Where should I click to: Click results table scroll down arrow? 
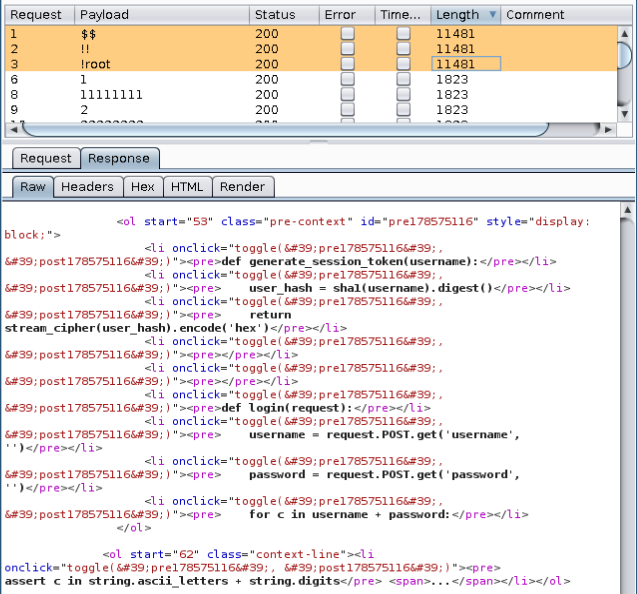pos(624,114)
